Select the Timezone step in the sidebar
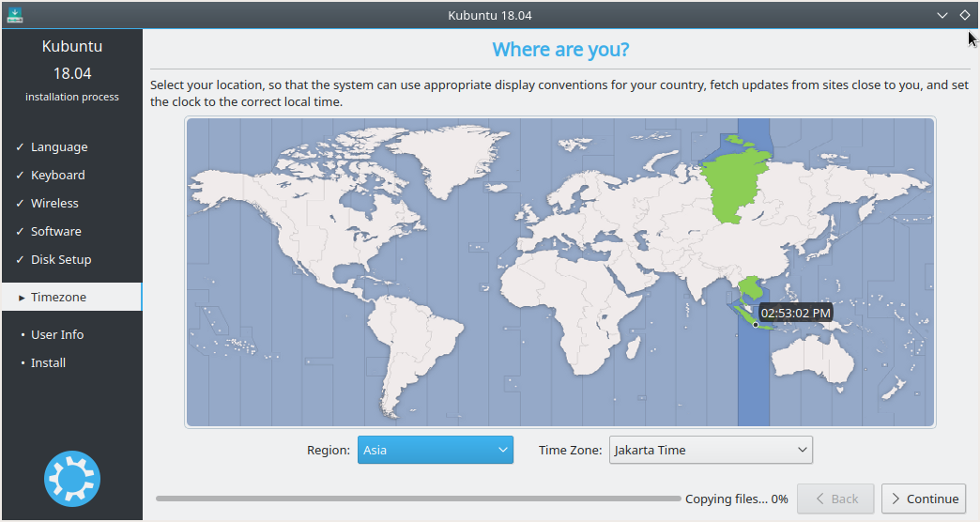980x522 pixels. 72,297
